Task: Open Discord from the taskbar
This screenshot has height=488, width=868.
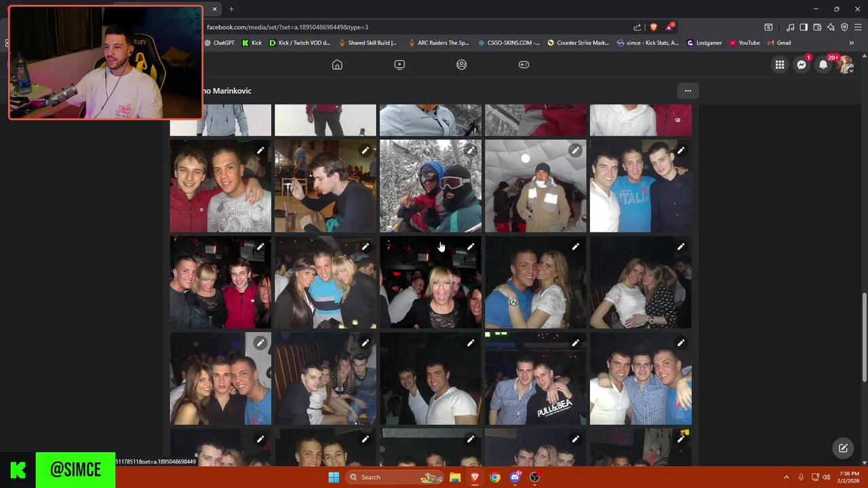Action: click(515, 477)
